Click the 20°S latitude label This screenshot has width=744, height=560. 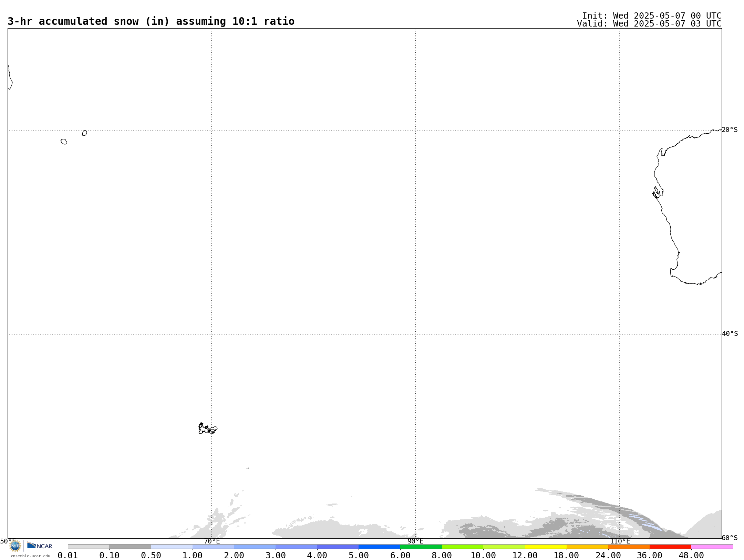[x=730, y=130]
